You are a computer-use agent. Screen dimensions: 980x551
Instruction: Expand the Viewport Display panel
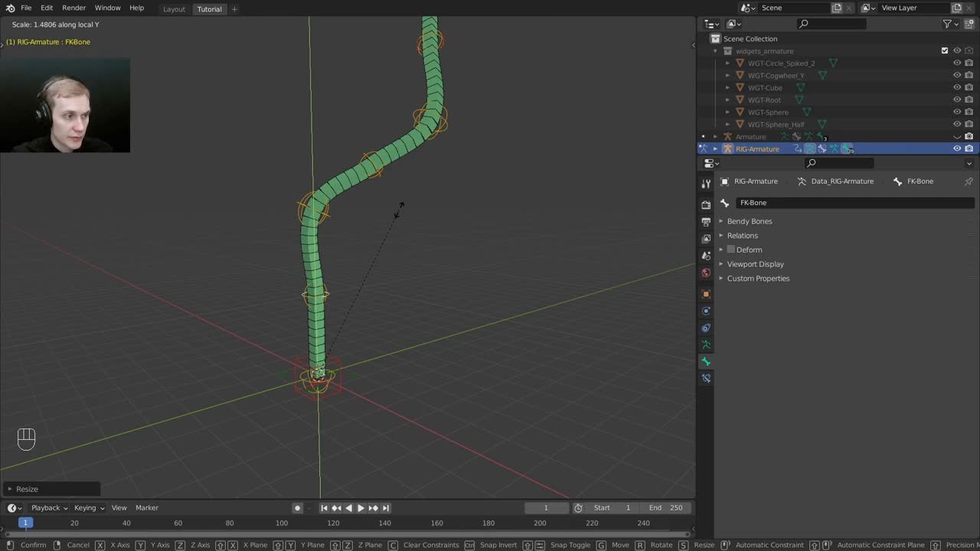coord(755,264)
